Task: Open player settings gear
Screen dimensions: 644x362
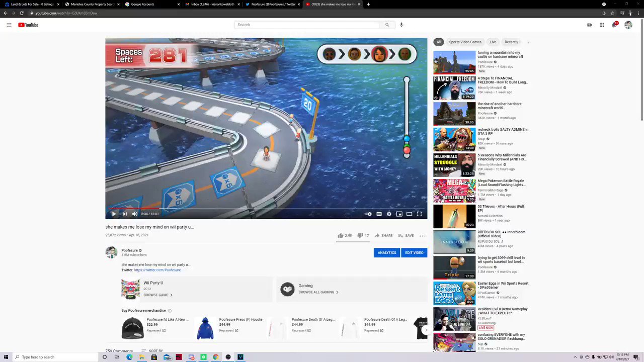Action: tap(389, 214)
